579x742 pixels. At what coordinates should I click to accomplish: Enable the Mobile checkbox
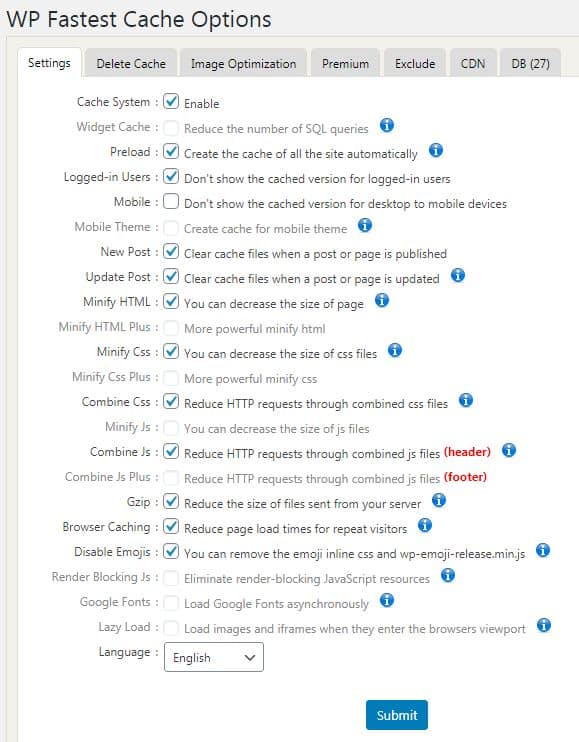click(171, 201)
